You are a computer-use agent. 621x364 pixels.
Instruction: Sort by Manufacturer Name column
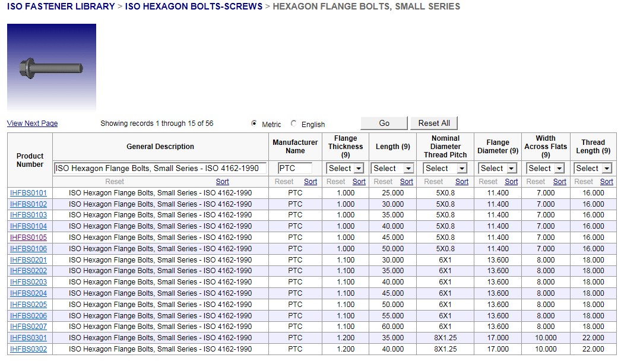[310, 182]
